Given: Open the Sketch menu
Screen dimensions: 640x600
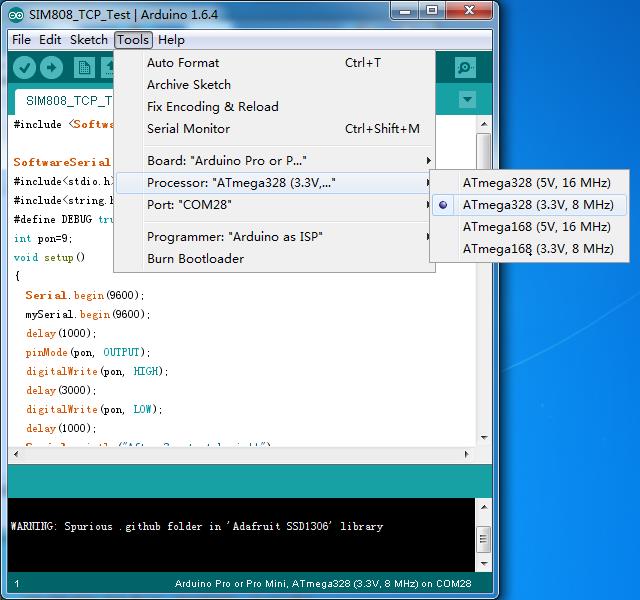Looking at the screenshot, I should point(89,40).
